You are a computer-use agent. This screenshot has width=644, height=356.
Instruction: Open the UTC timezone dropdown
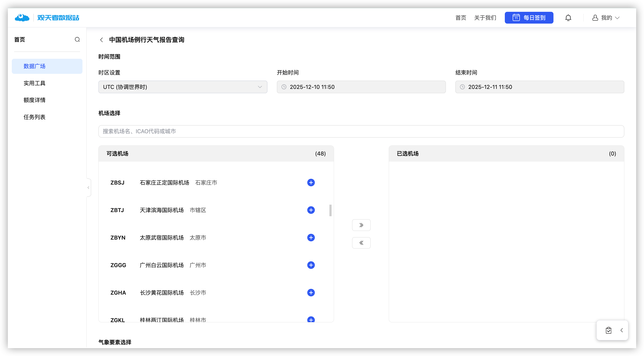coord(183,87)
